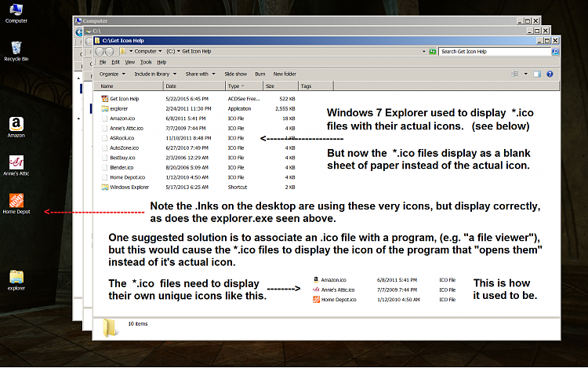The width and height of the screenshot is (588, 368).
Task: Click the Search Get Icon Help field
Action: pyautogui.click(x=495, y=51)
